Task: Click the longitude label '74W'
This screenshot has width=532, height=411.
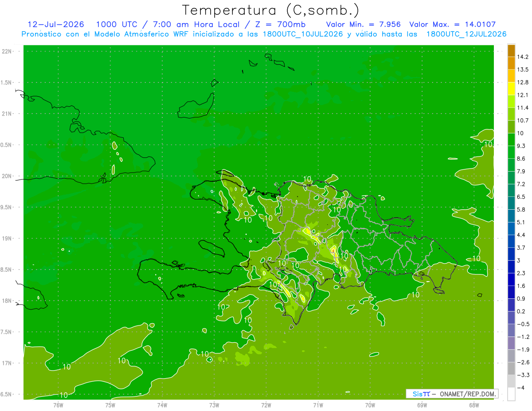Action: pyautogui.click(x=162, y=405)
